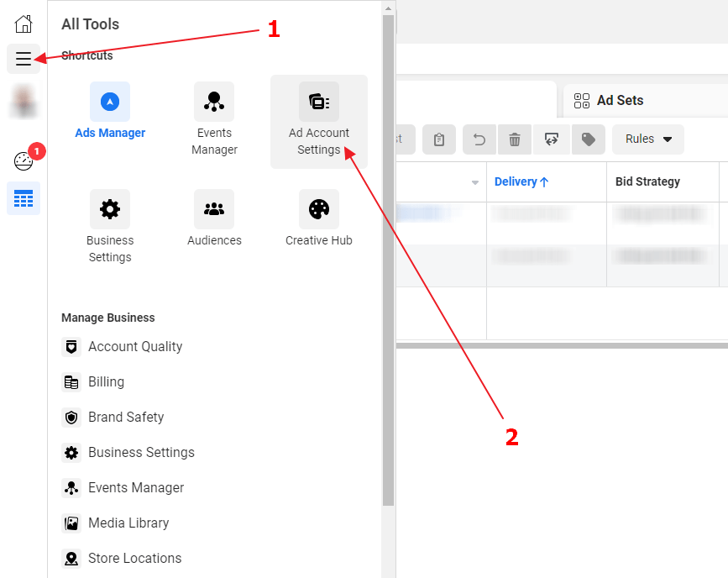
Task: Open the column header filter chevron
Action: [474, 181]
